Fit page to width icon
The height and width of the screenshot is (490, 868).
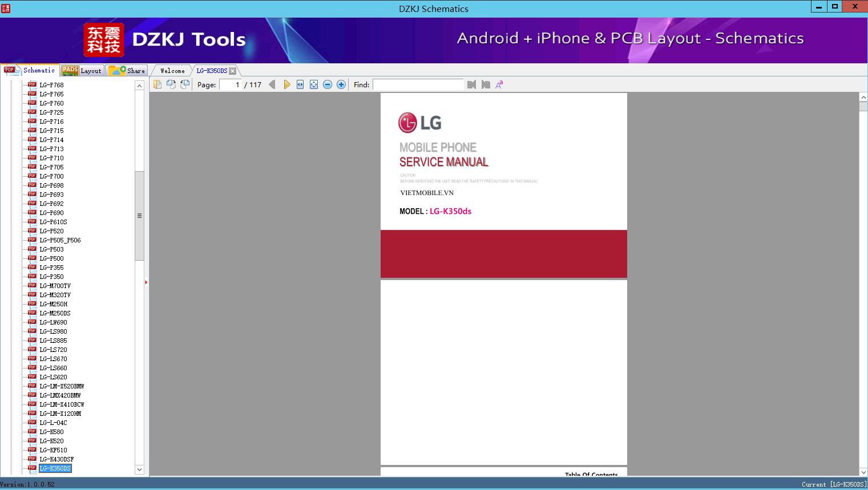(x=300, y=84)
